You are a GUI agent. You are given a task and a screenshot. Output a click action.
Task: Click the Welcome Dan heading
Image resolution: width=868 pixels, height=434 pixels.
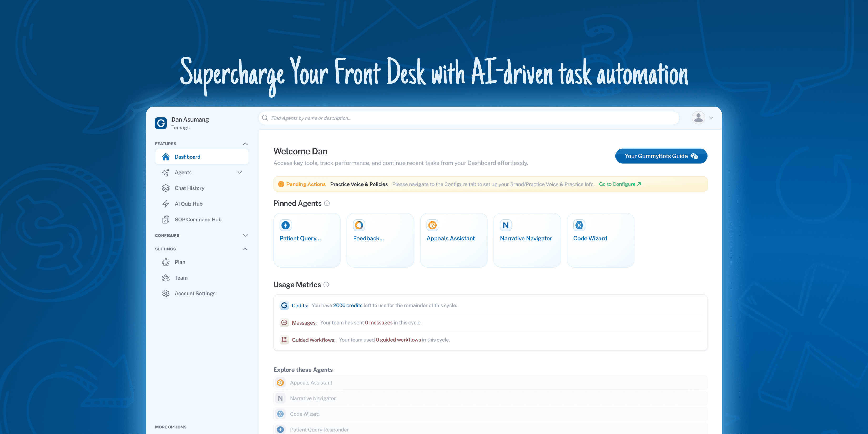[300, 151]
